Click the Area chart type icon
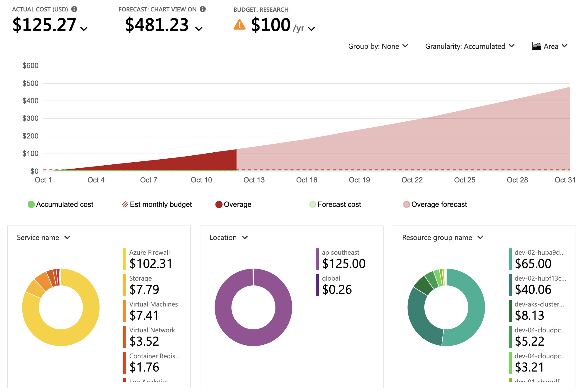Viewport: 581px width, 392px height. click(536, 46)
